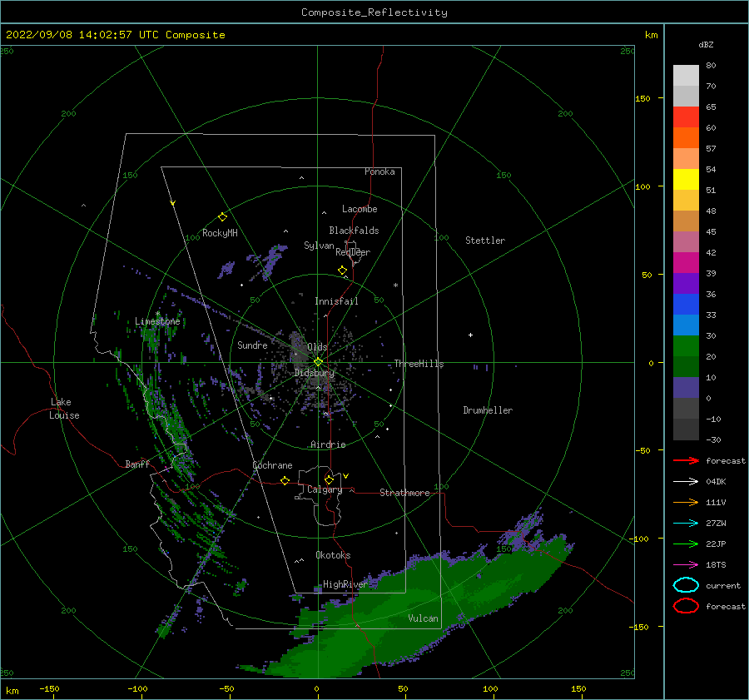Click the Stettler city label
The image size is (749, 700).
pyautogui.click(x=485, y=241)
